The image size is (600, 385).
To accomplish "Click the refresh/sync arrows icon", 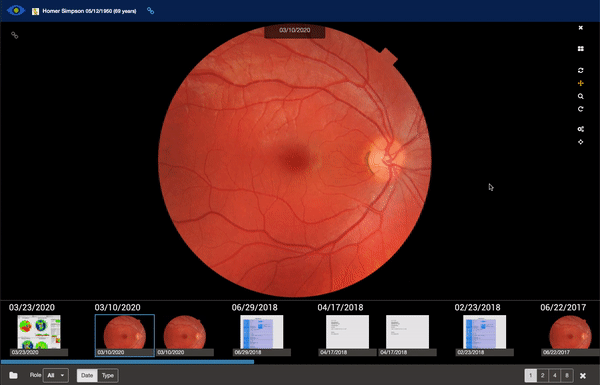I will tap(580, 70).
